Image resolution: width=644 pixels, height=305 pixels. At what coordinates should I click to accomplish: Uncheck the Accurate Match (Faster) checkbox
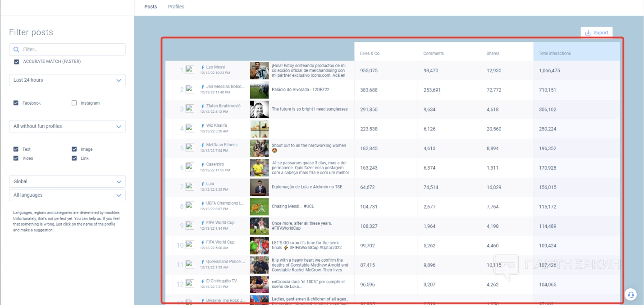(x=17, y=62)
